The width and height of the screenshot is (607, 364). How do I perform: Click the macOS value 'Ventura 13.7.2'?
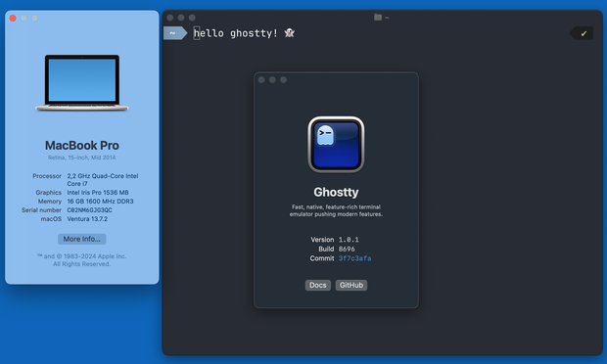point(87,219)
